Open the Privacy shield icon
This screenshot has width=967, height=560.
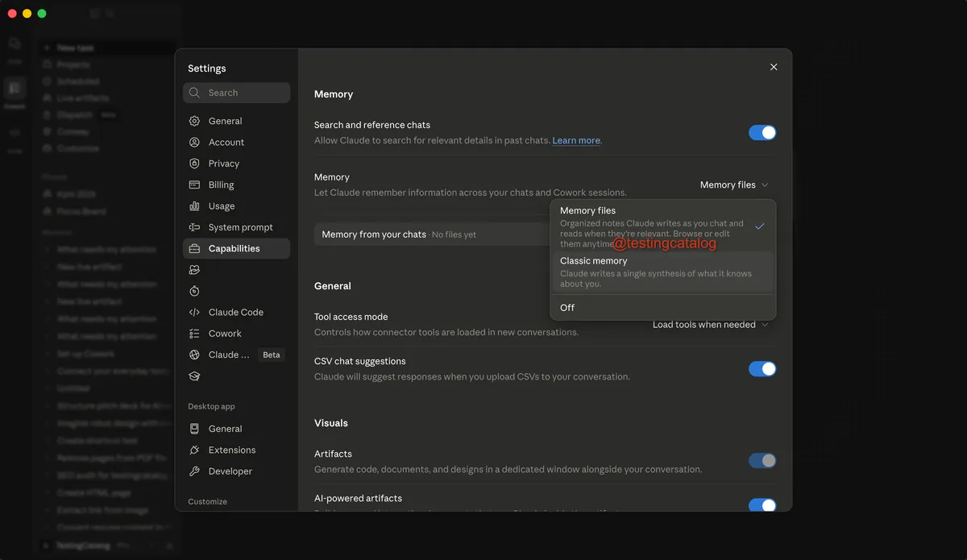194,164
